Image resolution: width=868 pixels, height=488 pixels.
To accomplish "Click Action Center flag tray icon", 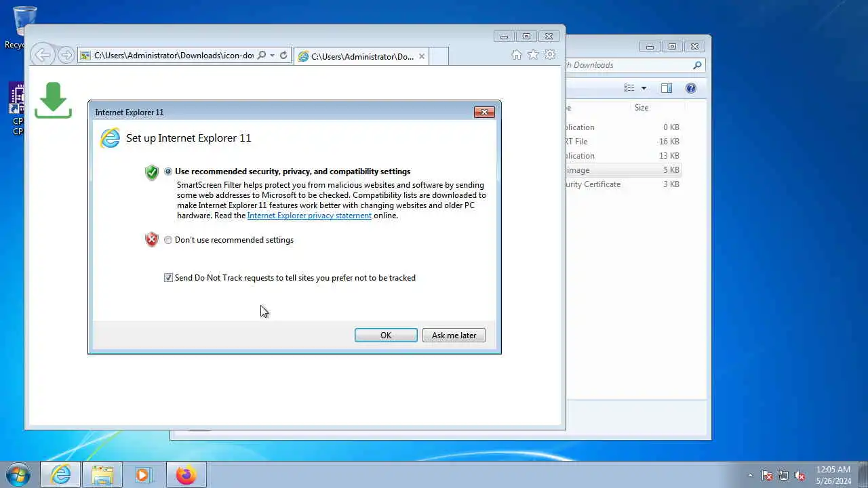I will 767,475.
